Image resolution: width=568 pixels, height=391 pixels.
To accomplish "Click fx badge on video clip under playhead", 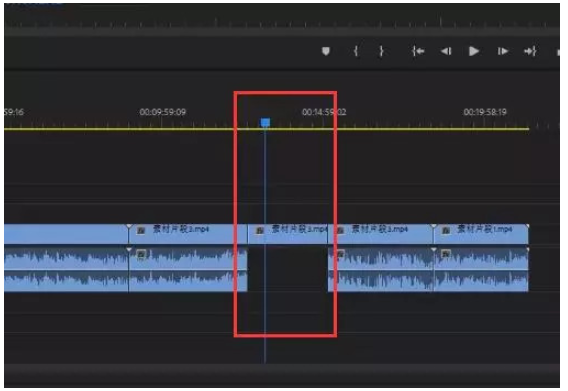I will 259,230.
